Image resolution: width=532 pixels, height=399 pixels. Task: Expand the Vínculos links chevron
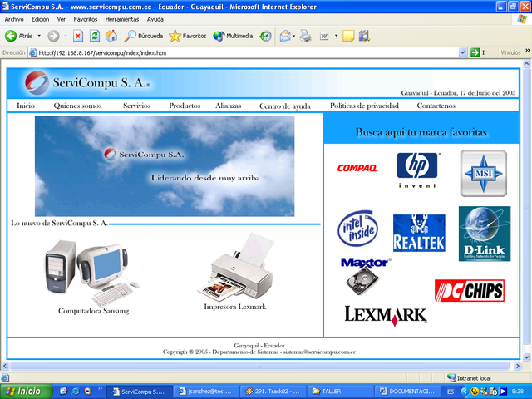coord(528,51)
